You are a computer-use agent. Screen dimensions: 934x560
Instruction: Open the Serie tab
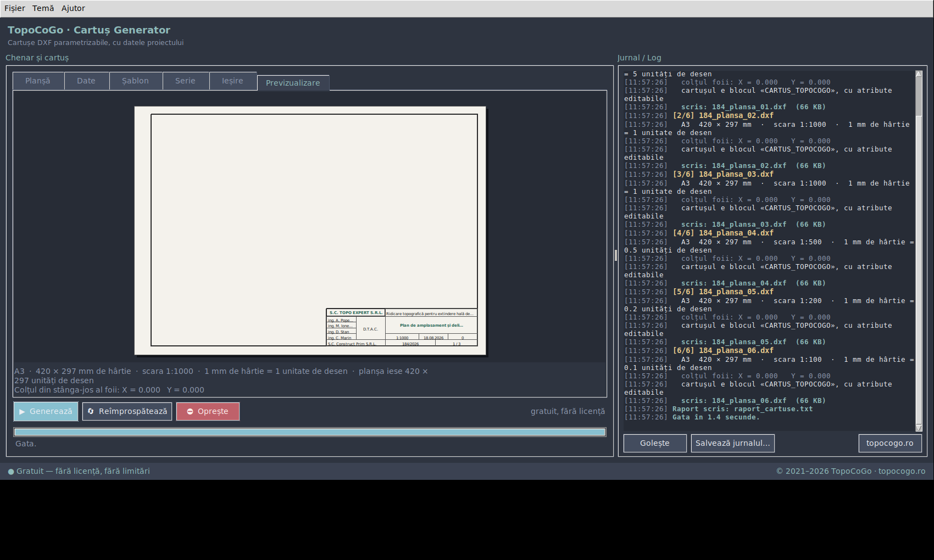186,81
